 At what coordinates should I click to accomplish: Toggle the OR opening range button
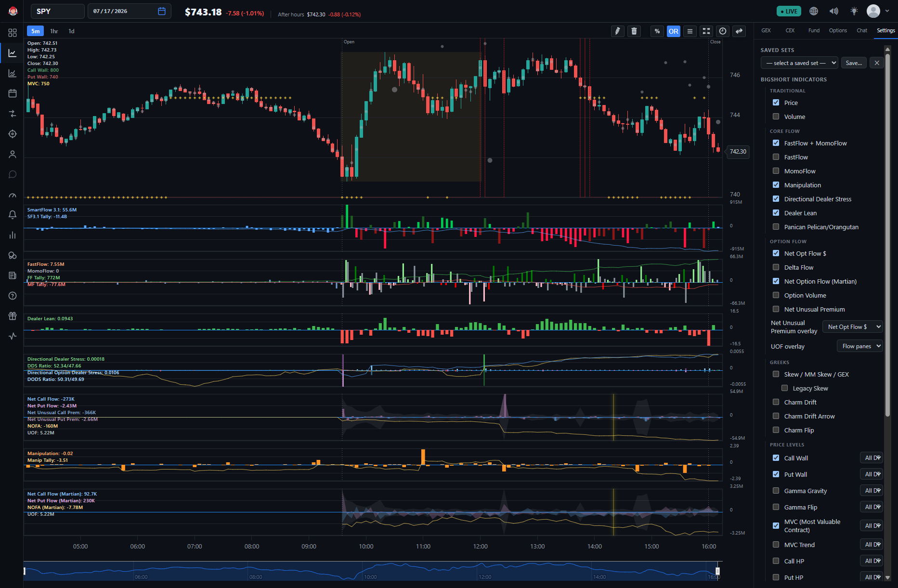coord(674,31)
